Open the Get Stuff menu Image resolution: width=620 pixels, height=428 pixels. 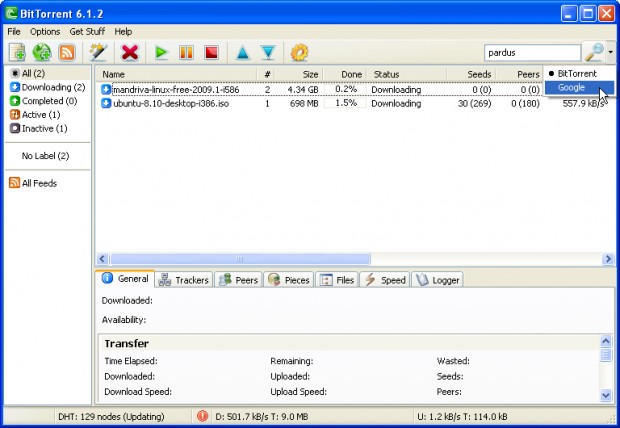pyautogui.click(x=87, y=32)
